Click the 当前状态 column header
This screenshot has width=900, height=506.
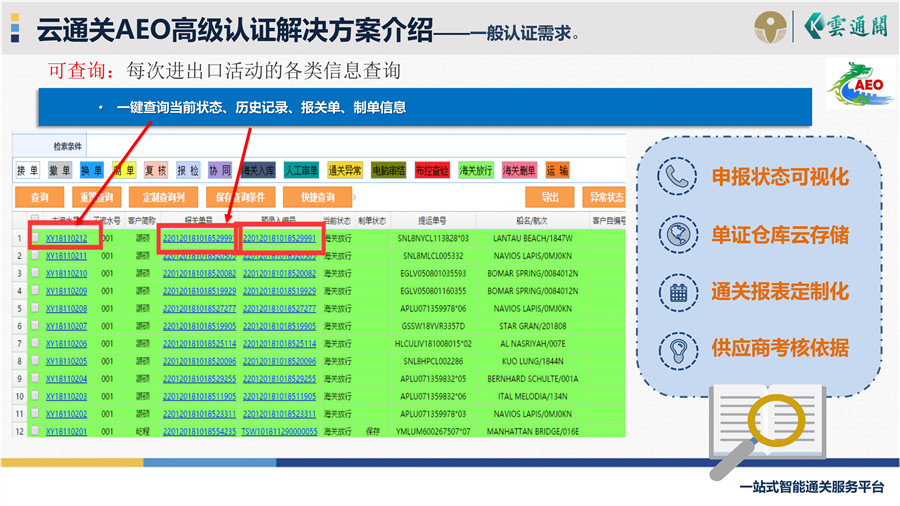pyautogui.click(x=337, y=220)
